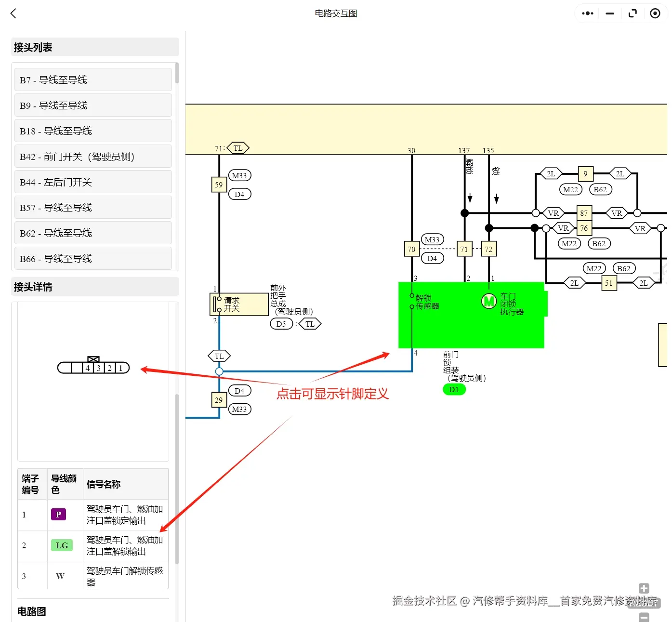Click terminal box 9 at top right
The height and width of the screenshot is (622, 672).
pyautogui.click(x=585, y=174)
